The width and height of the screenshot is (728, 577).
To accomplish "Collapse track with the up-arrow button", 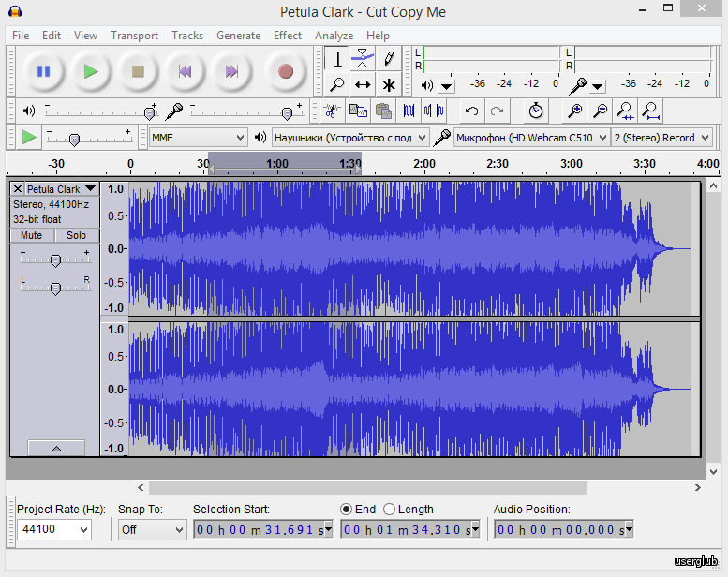I will point(56,448).
